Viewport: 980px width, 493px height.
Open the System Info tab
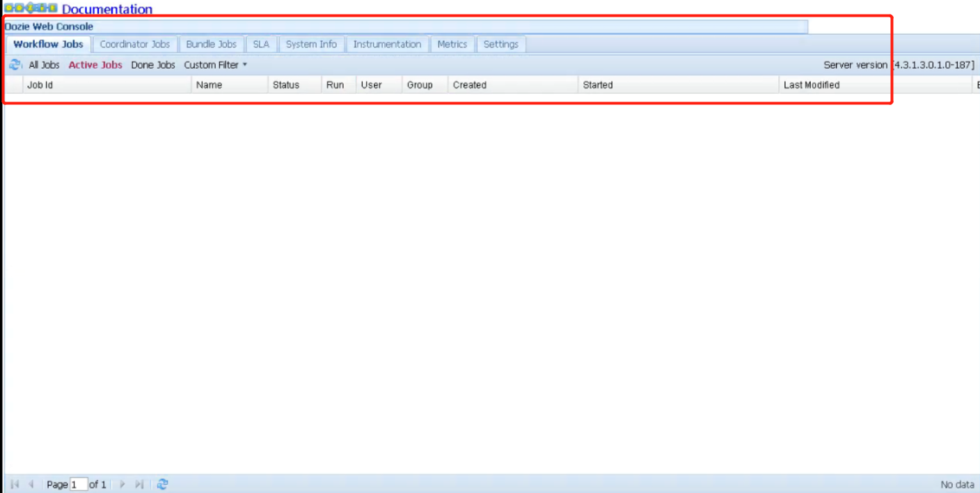pos(311,44)
